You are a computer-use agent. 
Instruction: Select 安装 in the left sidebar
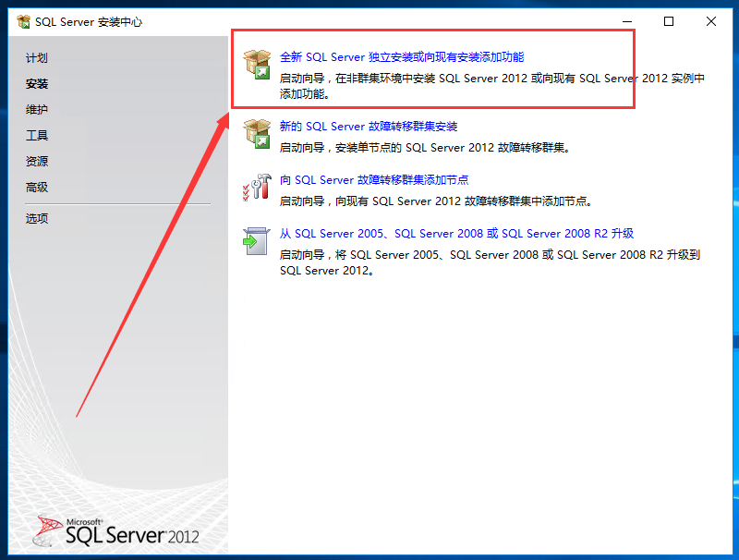pos(37,84)
